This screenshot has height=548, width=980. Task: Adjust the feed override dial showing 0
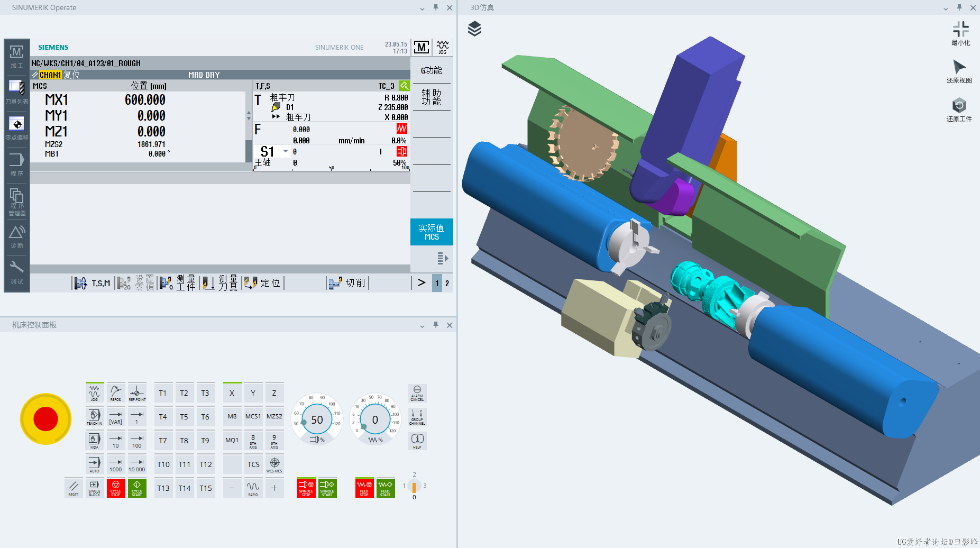(x=375, y=419)
